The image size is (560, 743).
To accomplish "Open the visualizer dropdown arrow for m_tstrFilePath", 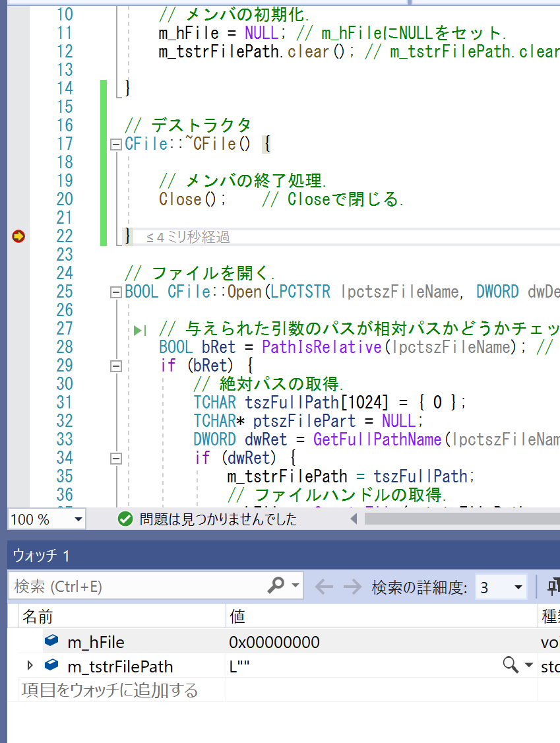I will pos(529,665).
